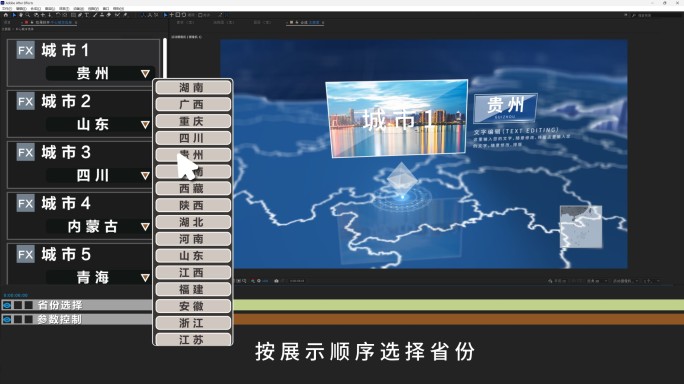This screenshot has width=684, height=384.
Task: Open the 城市4 province dropdown showing 内蒙古
Action: tap(100, 226)
